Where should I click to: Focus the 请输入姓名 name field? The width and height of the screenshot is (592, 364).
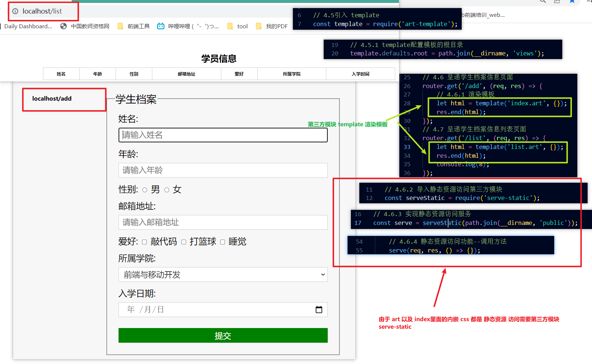click(223, 135)
